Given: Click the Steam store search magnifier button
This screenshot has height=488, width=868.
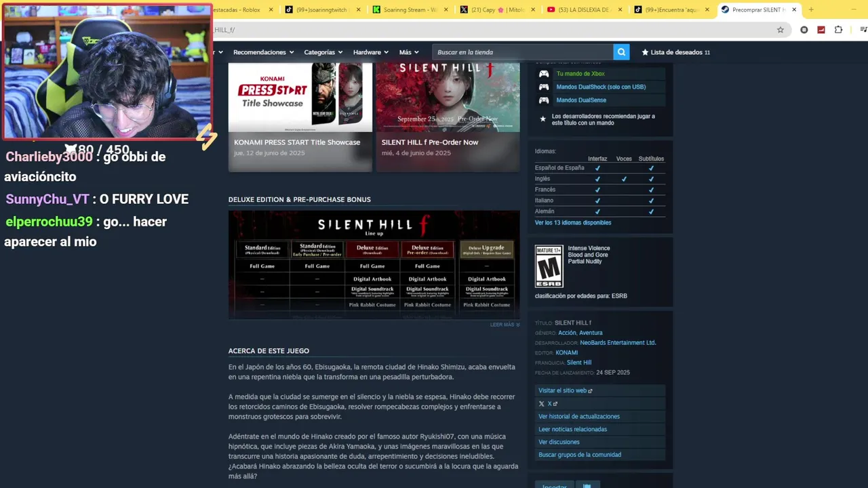Looking at the screenshot, I should coord(621,52).
